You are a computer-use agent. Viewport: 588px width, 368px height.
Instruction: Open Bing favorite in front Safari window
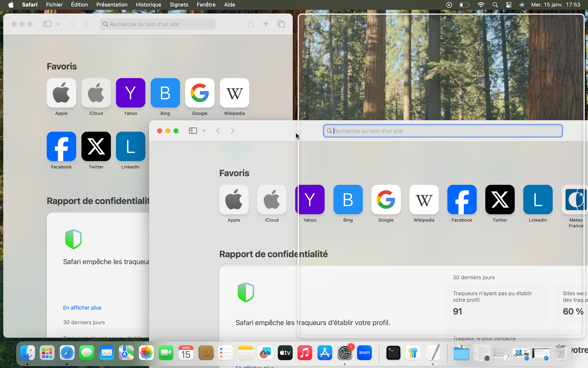(x=348, y=200)
